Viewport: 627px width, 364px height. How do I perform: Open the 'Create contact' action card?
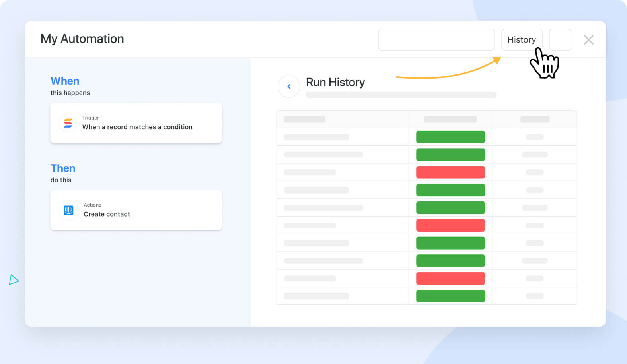(136, 210)
